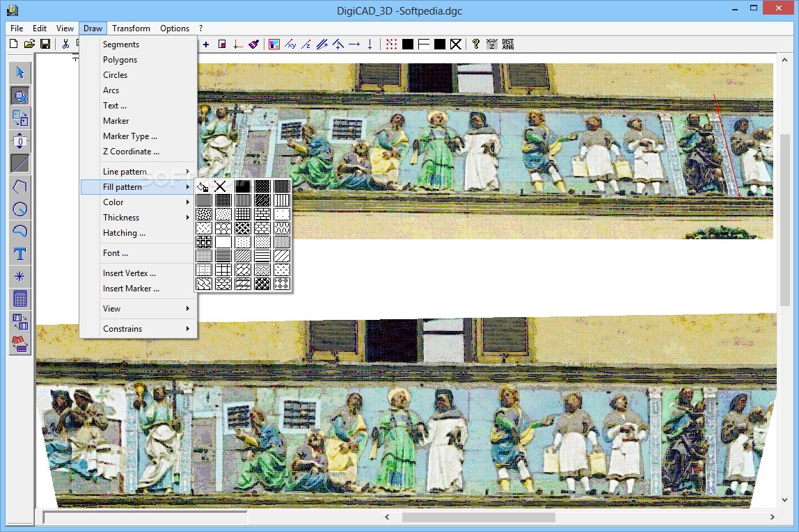Image resolution: width=799 pixels, height=532 pixels.
Task: Click the crossed-out box toolbar icon
Action: tap(456, 45)
